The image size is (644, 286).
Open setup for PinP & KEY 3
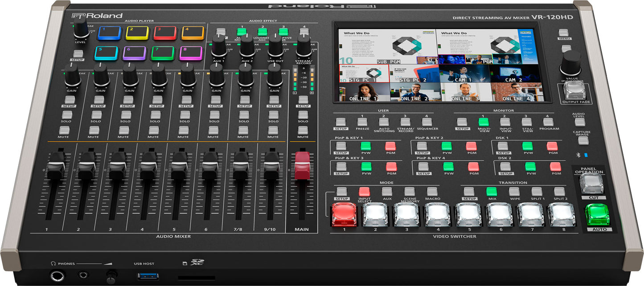pos(340,166)
